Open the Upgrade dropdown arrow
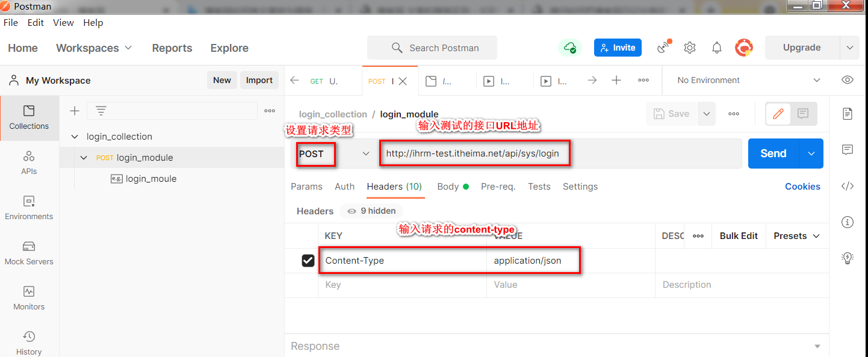 (849, 48)
